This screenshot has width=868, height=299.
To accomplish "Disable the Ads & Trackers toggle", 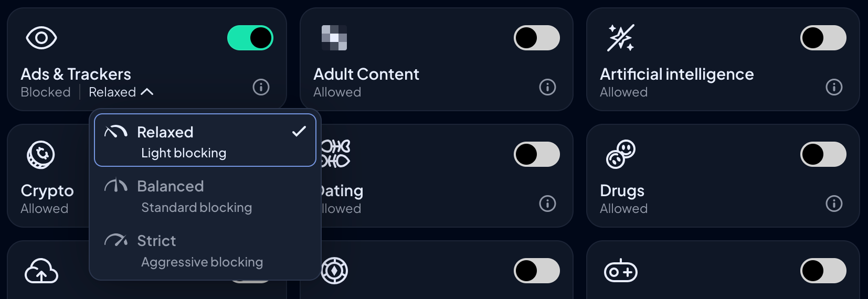I will 250,38.
